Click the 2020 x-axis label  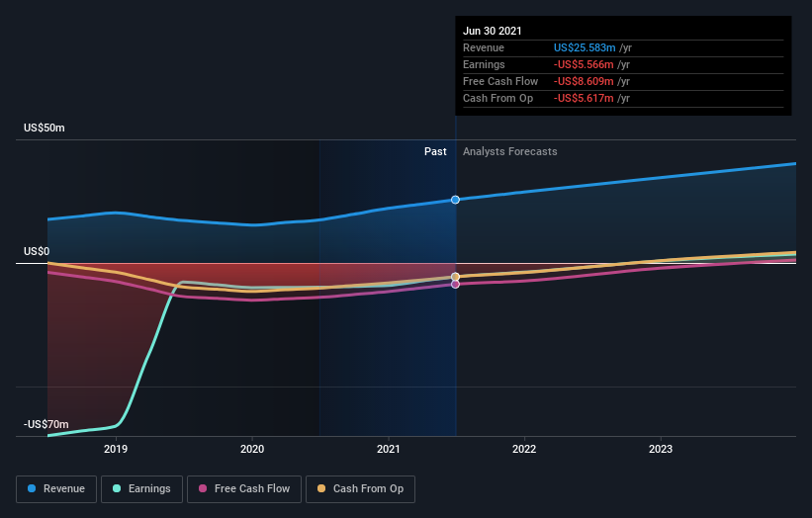(x=252, y=449)
